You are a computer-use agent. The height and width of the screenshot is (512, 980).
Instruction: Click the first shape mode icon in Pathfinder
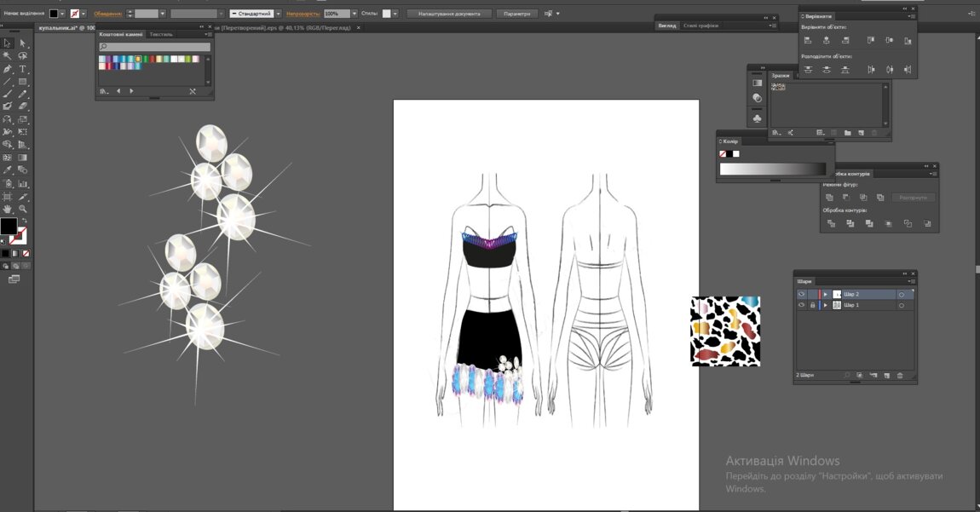tap(829, 198)
